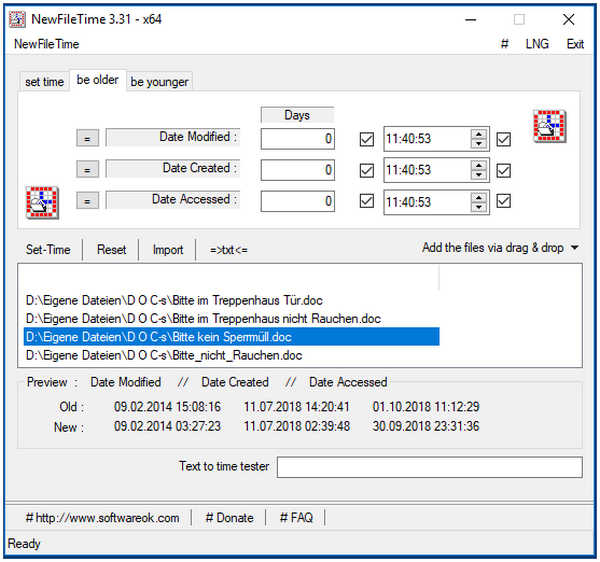
Task: Click the Import button
Action: [168, 249]
